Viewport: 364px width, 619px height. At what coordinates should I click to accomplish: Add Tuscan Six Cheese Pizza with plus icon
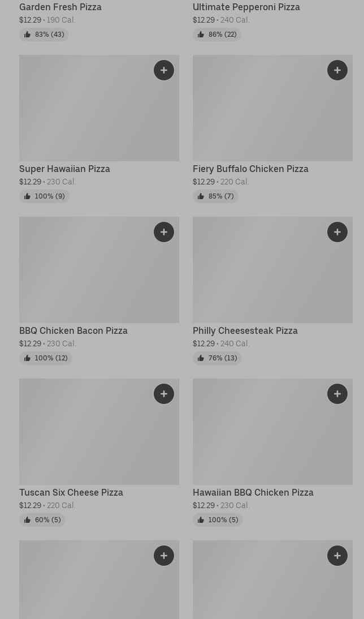click(164, 394)
